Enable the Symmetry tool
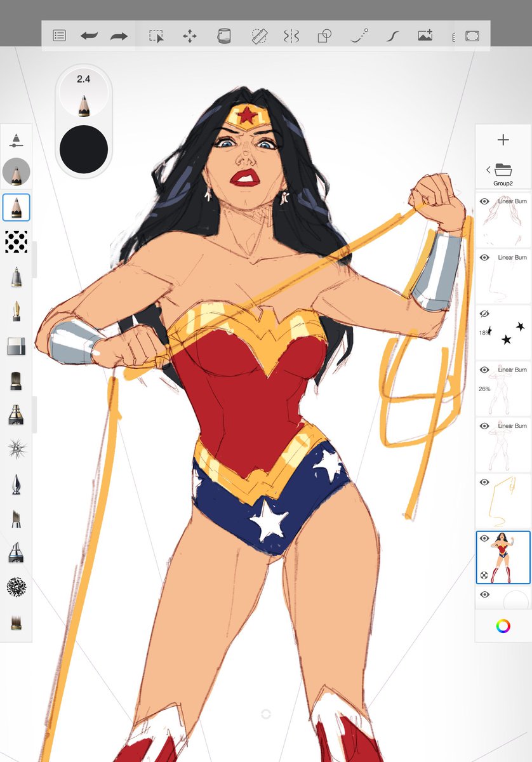This screenshot has width=532, height=762. tap(291, 36)
